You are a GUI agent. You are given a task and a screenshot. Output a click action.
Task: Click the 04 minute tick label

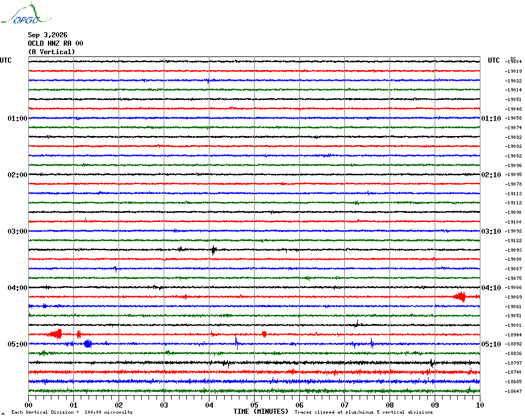[209, 405]
